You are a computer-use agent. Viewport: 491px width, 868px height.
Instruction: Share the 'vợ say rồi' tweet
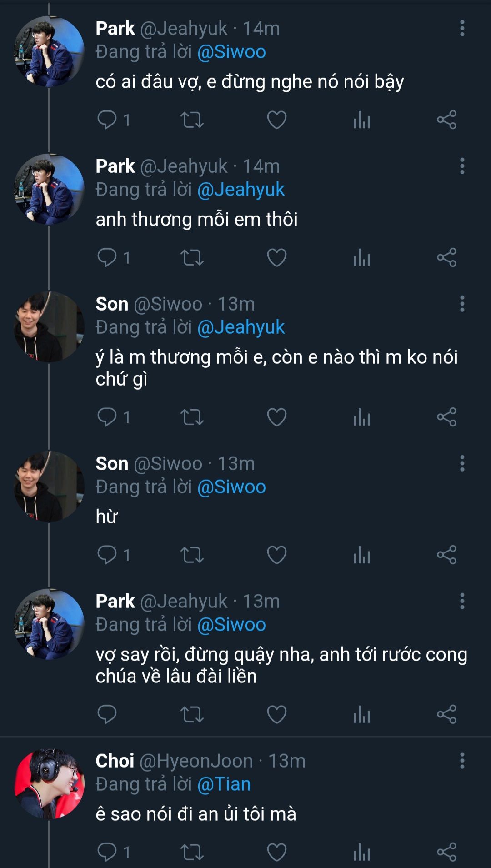coord(446,714)
